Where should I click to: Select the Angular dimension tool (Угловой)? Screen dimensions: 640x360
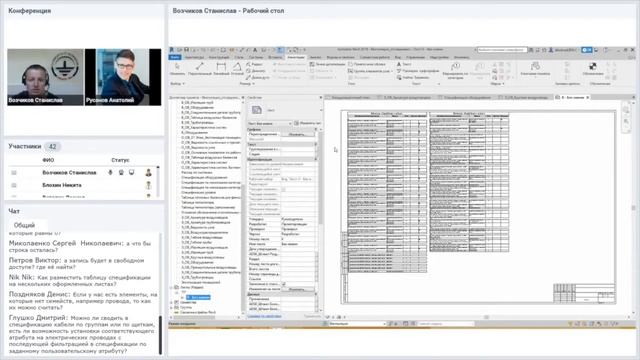point(237,68)
